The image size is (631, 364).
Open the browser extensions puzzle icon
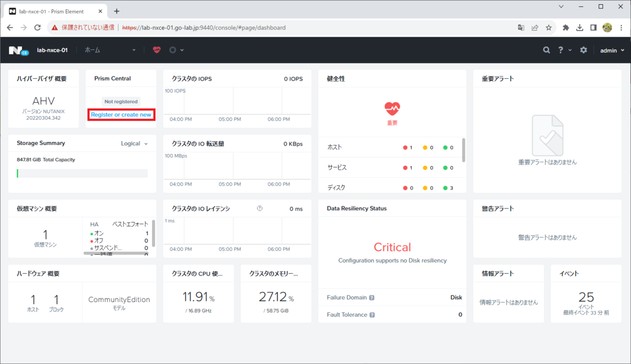click(566, 27)
